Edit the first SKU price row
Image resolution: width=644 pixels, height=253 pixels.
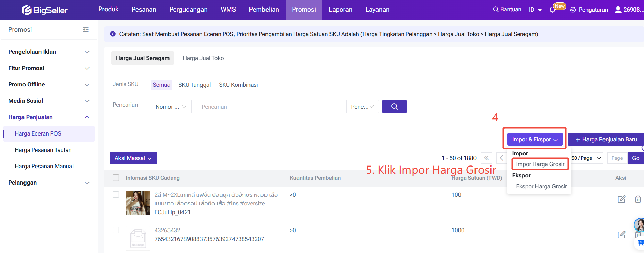(621, 199)
